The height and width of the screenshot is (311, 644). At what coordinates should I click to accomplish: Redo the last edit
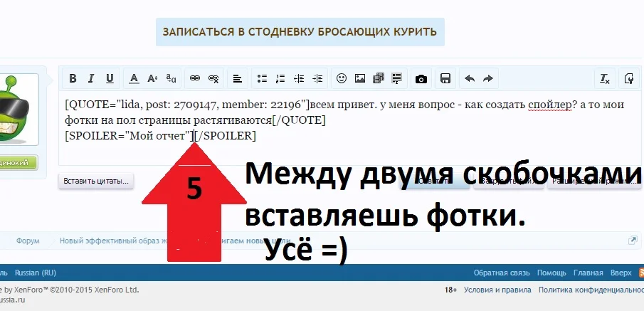[488, 78]
